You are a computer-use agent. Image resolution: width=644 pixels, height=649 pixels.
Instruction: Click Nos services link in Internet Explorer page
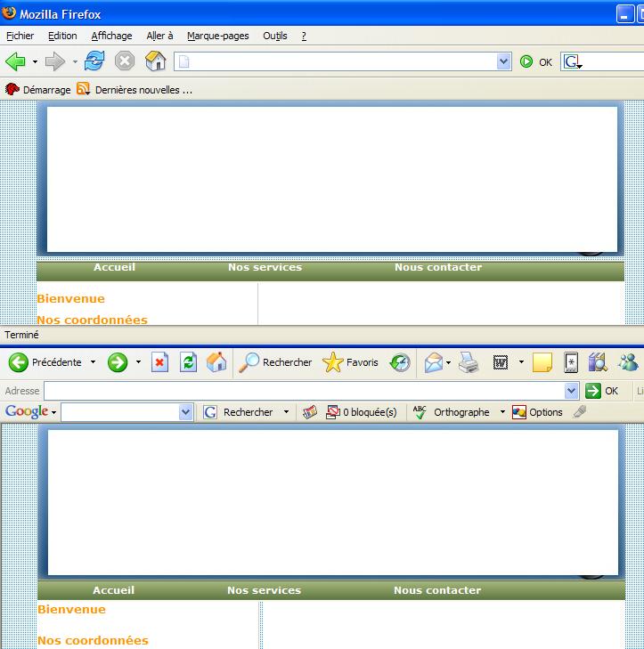pos(265,590)
